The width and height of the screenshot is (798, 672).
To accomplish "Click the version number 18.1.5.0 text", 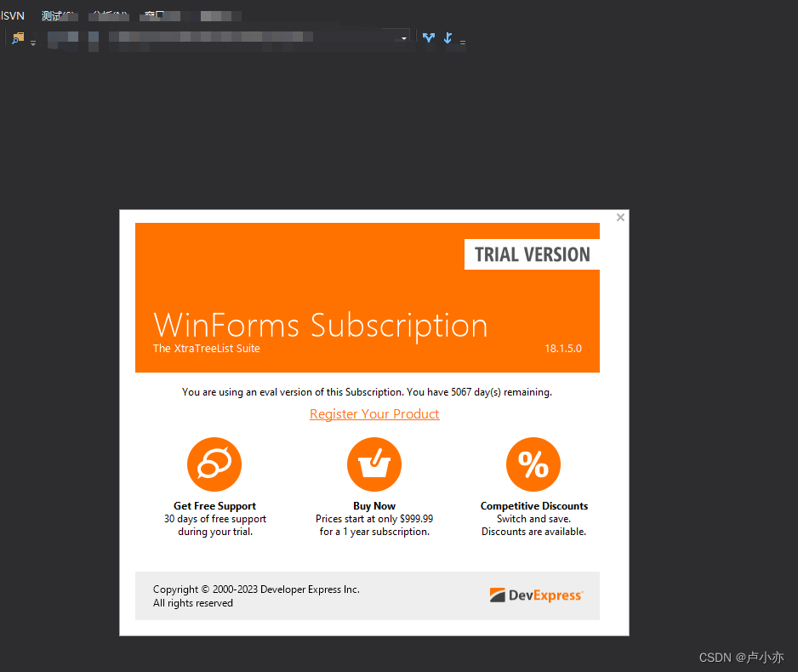I will coord(563,347).
